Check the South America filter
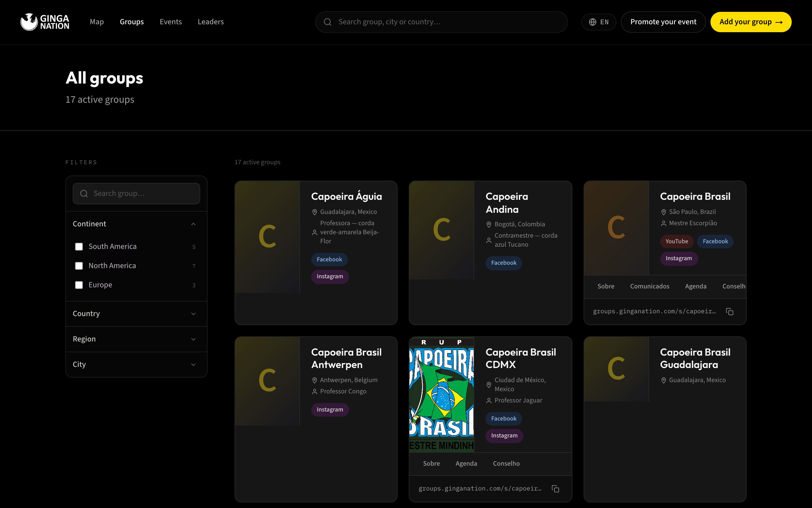The width and height of the screenshot is (812, 508). tap(79, 247)
